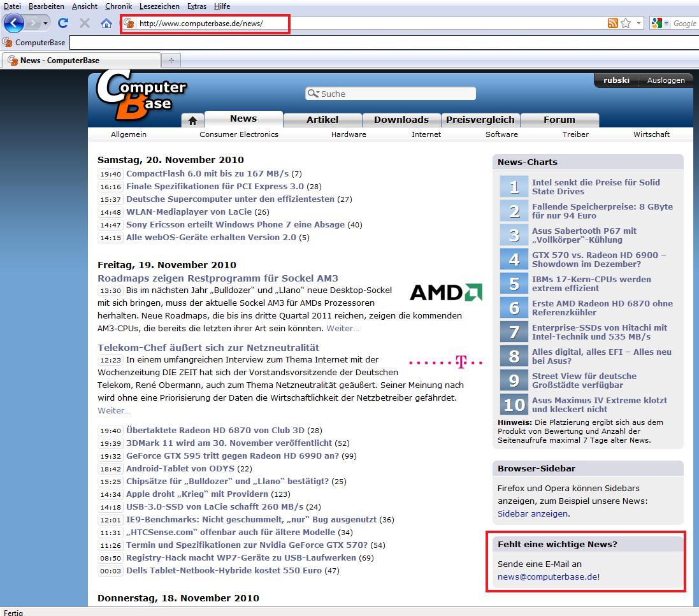
Task: Switch to the Downloads tab
Action: [x=401, y=120]
